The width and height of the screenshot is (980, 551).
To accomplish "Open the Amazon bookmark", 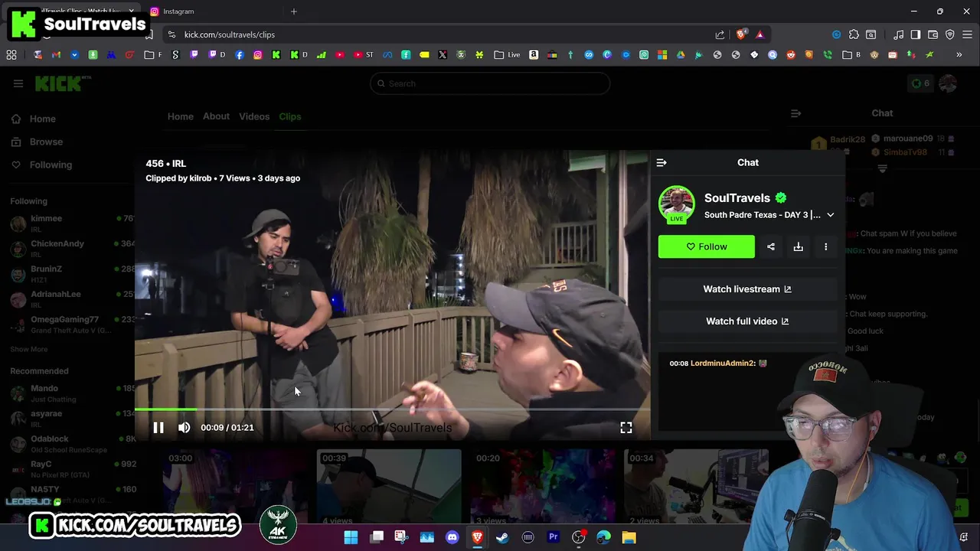I will click(x=534, y=55).
